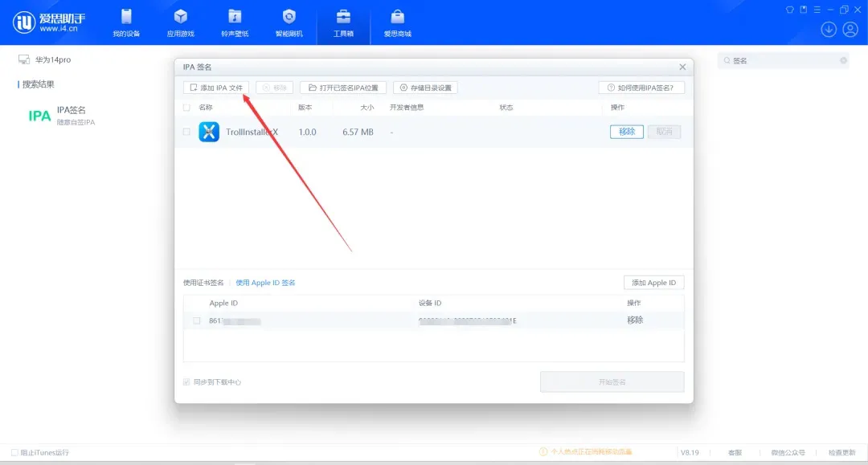Click the TrollInstallerX app icon

(x=209, y=132)
